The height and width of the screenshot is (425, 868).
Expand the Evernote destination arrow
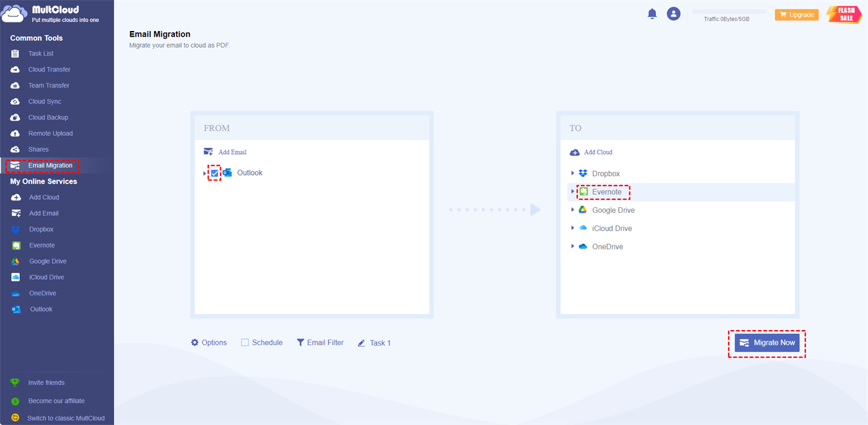pyautogui.click(x=573, y=192)
